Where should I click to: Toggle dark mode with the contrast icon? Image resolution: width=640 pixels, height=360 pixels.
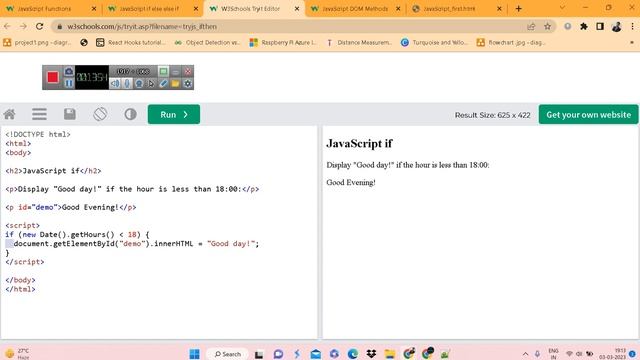(x=131, y=114)
